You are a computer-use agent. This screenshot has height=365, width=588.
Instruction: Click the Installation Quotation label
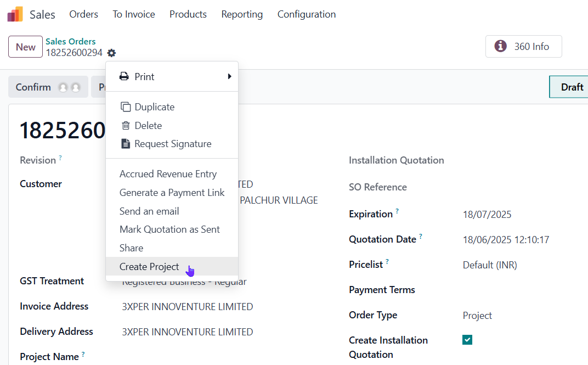[x=397, y=160]
